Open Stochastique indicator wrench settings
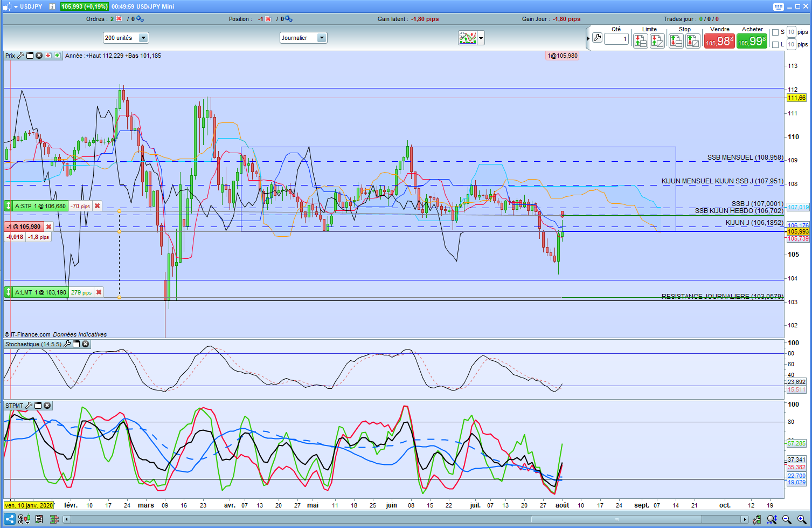 (67, 344)
